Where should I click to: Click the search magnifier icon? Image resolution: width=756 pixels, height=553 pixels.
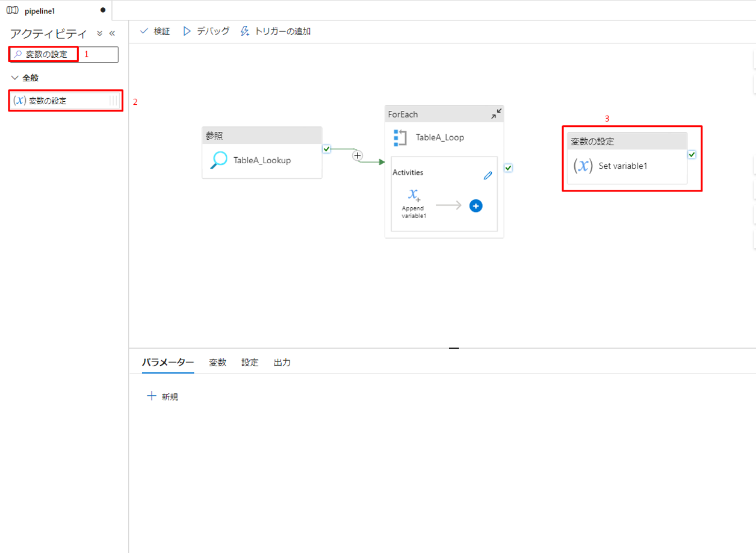click(x=18, y=54)
